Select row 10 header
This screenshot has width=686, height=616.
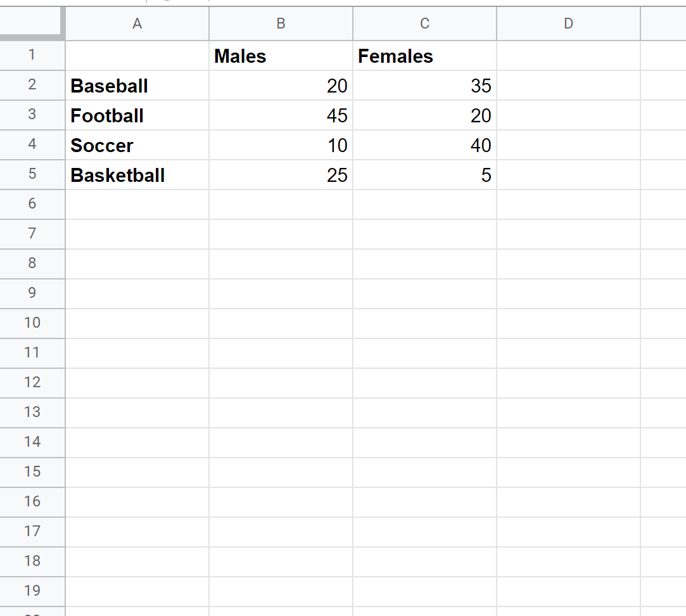32,323
